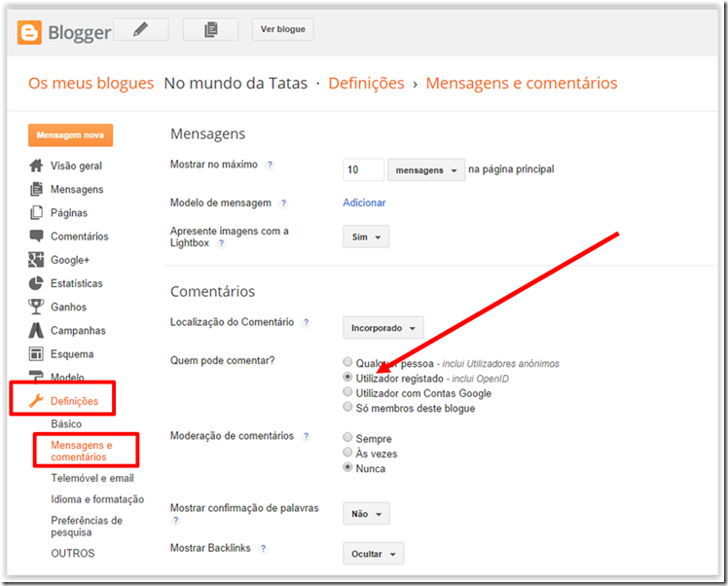Screen dimensions: 728x586
Task: Click the Campanhas AdWords icon
Action: tap(36, 330)
